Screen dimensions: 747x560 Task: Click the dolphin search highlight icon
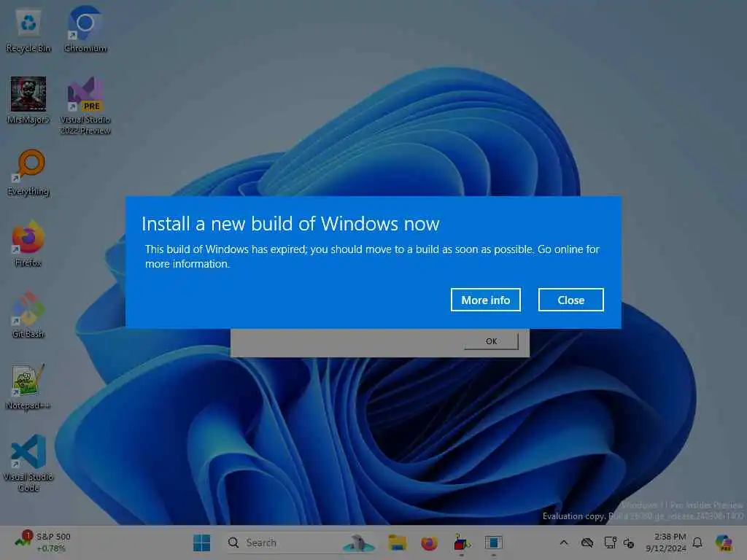pos(359,542)
